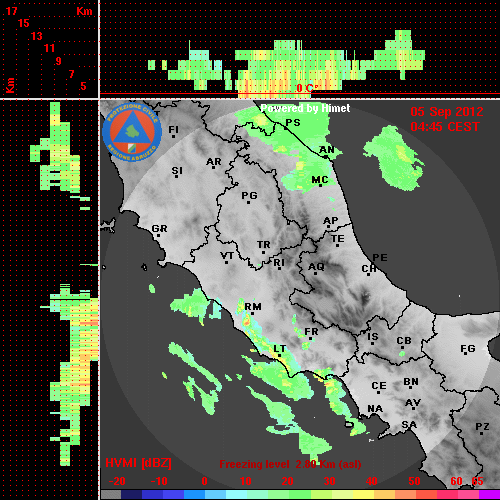Click the '-10' value on dBZ scale
This screenshot has height=500, width=500.
pos(159,481)
